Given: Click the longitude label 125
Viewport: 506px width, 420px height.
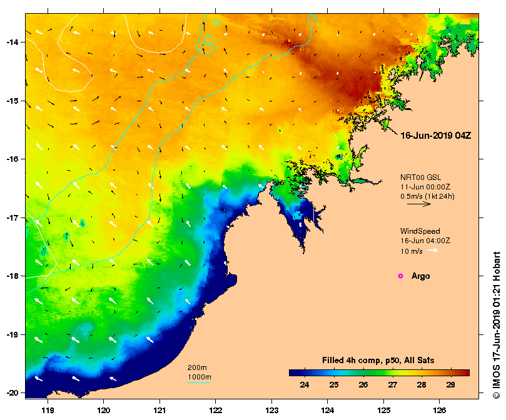Looking at the screenshot, I should point(383,411).
